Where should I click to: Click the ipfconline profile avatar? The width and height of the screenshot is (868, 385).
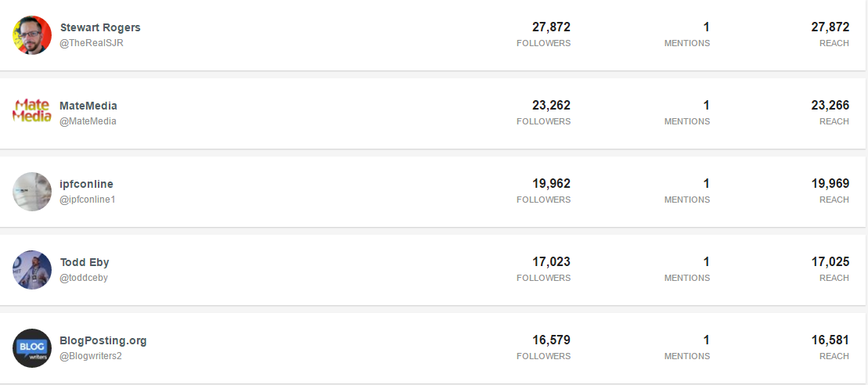click(x=32, y=192)
